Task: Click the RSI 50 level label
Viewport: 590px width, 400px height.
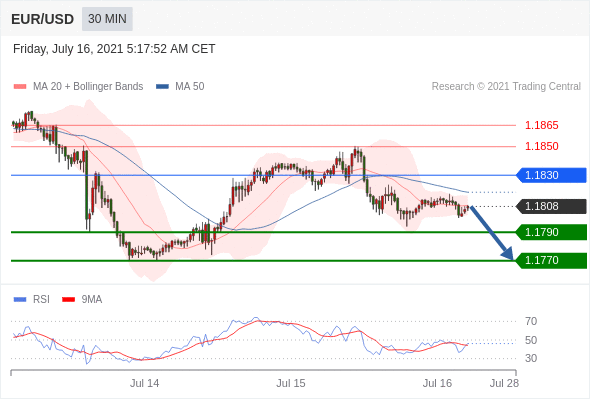Action: click(x=531, y=341)
